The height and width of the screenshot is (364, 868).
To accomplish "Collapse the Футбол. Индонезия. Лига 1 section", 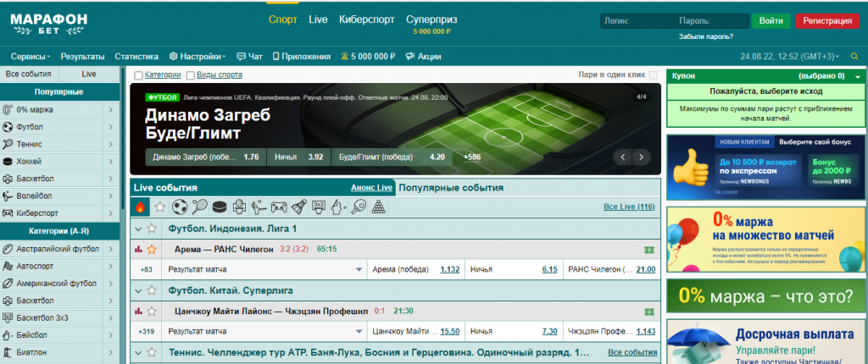I will pyautogui.click(x=139, y=229).
